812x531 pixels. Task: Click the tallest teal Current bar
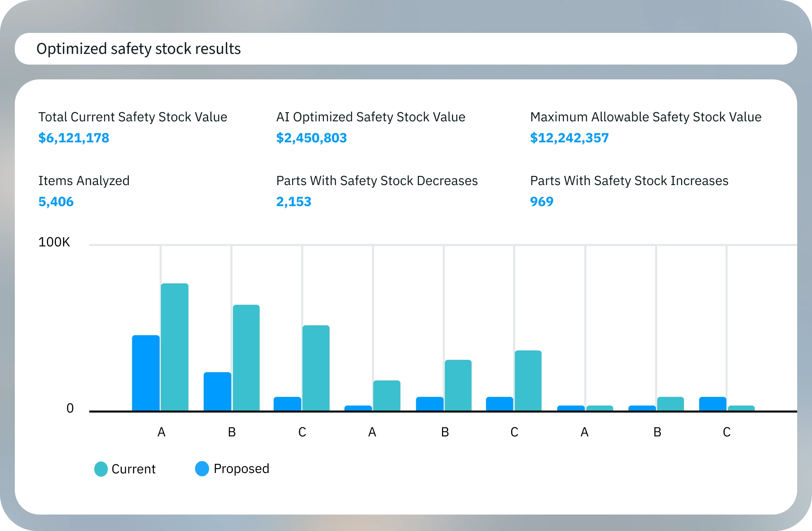pyautogui.click(x=174, y=347)
